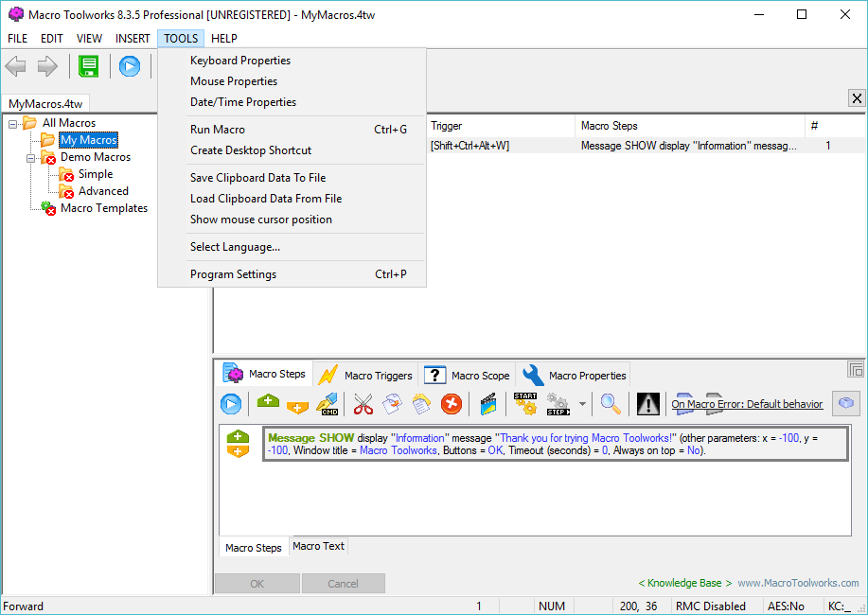Switch to the Macro Properties tab
868x615 pixels.
tap(574, 376)
